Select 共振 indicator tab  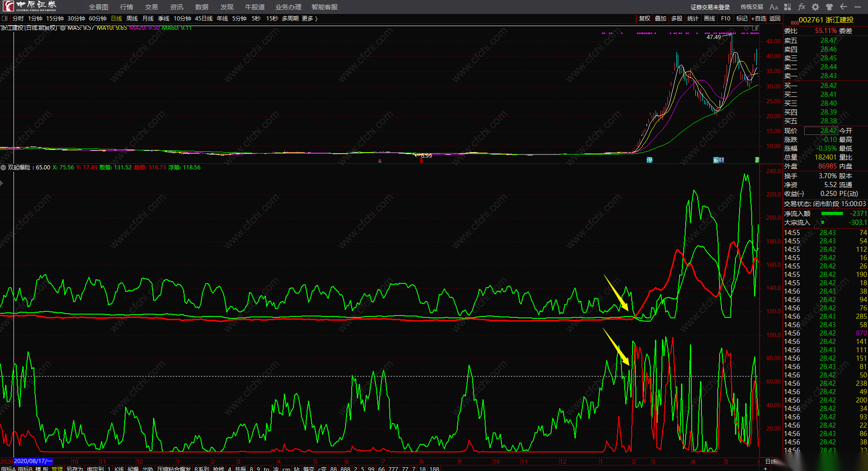click(x=240, y=468)
